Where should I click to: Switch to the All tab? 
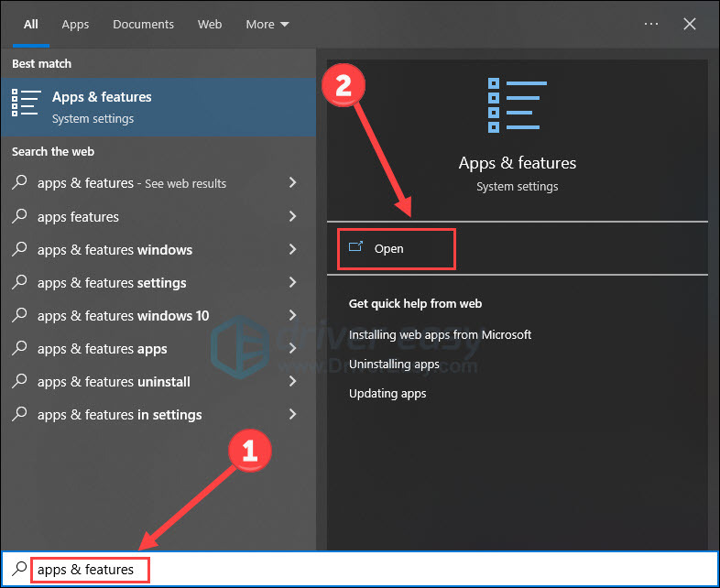[x=31, y=25]
